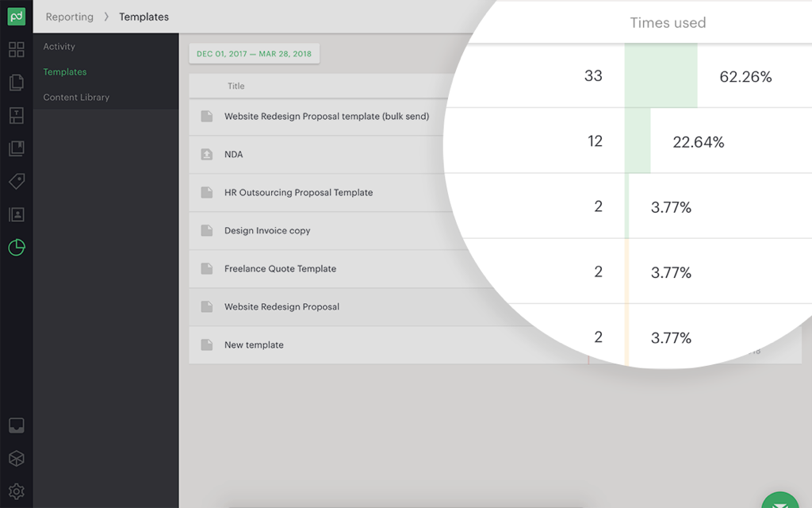Open the date range Dec 01, 2017 – Mar 28, 2018
The width and height of the screenshot is (812, 508).
(255, 53)
